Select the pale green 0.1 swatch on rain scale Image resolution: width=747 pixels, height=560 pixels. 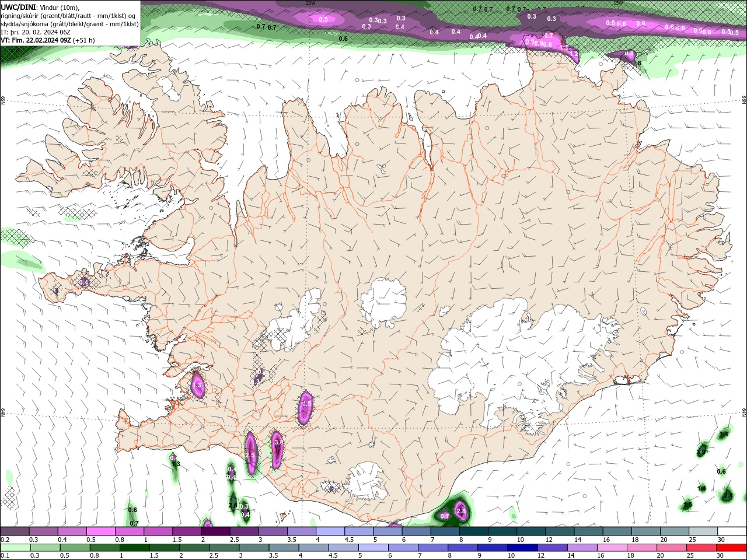(15, 548)
